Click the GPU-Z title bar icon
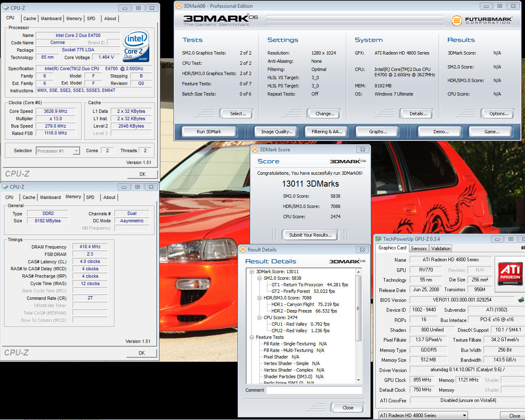The image size is (525, 420). tap(378, 239)
